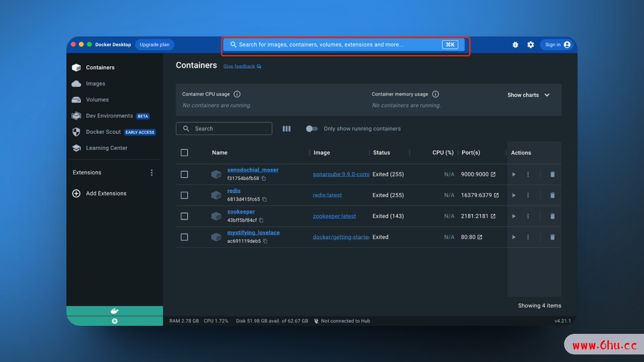Open the zookeeper:latest image link

tap(334, 216)
